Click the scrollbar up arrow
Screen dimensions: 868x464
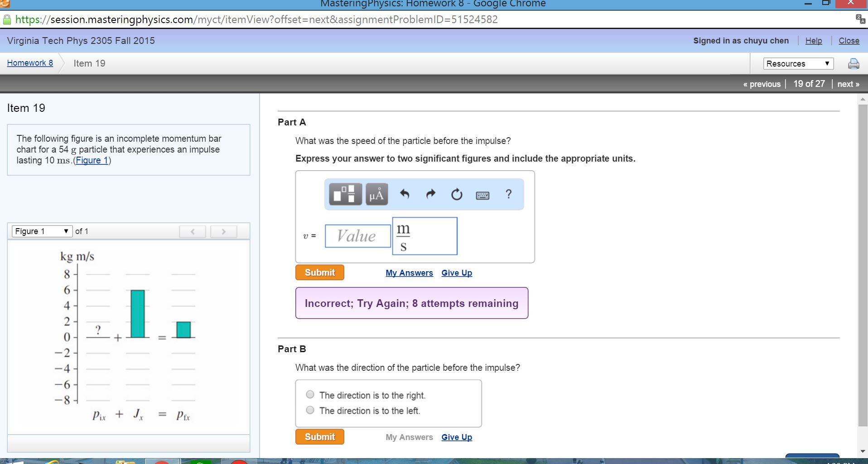tap(863, 99)
